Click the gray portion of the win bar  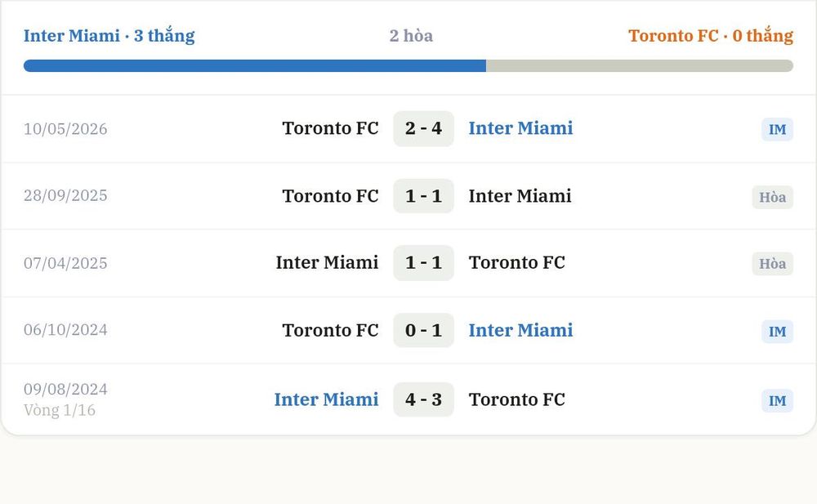coord(640,65)
